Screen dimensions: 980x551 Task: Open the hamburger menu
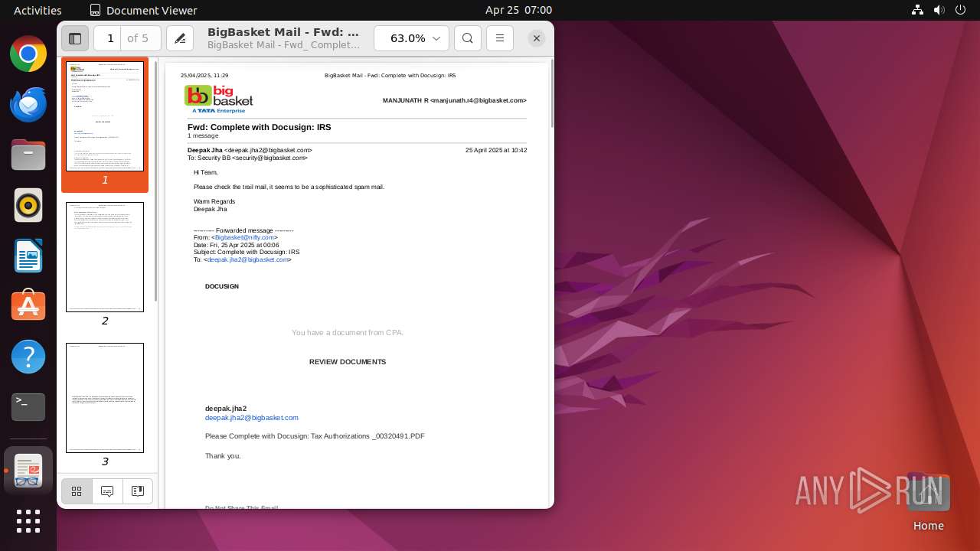500,38
